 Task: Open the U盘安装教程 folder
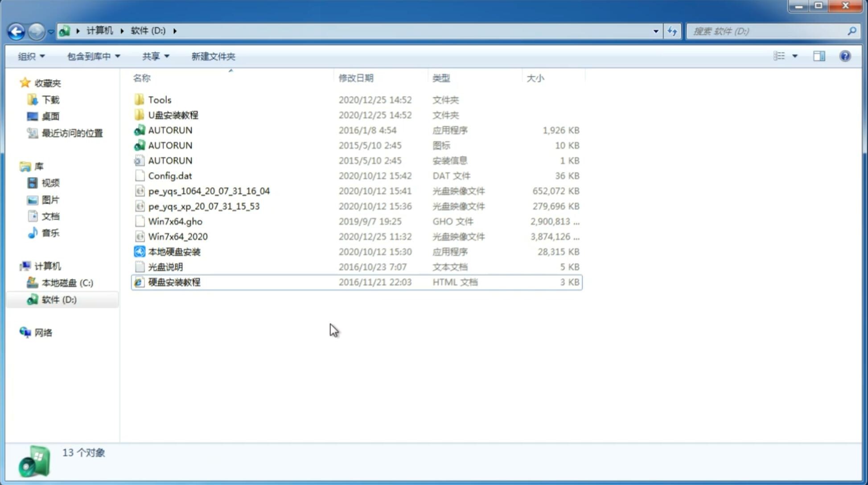173,115
